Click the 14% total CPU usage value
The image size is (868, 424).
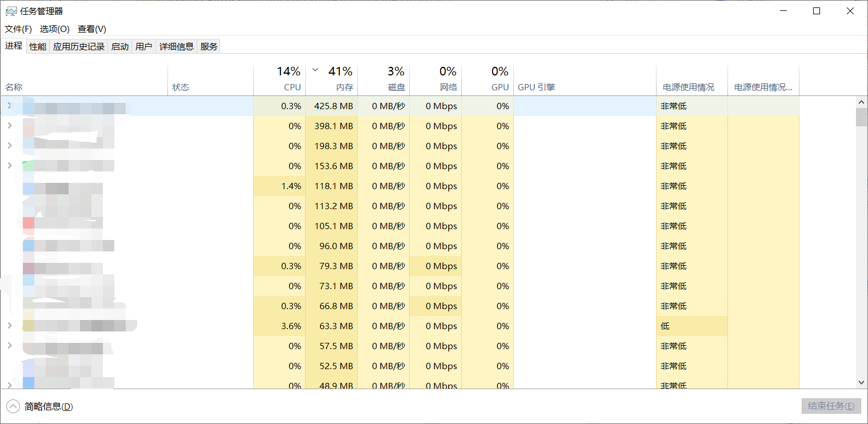(289, 71)
